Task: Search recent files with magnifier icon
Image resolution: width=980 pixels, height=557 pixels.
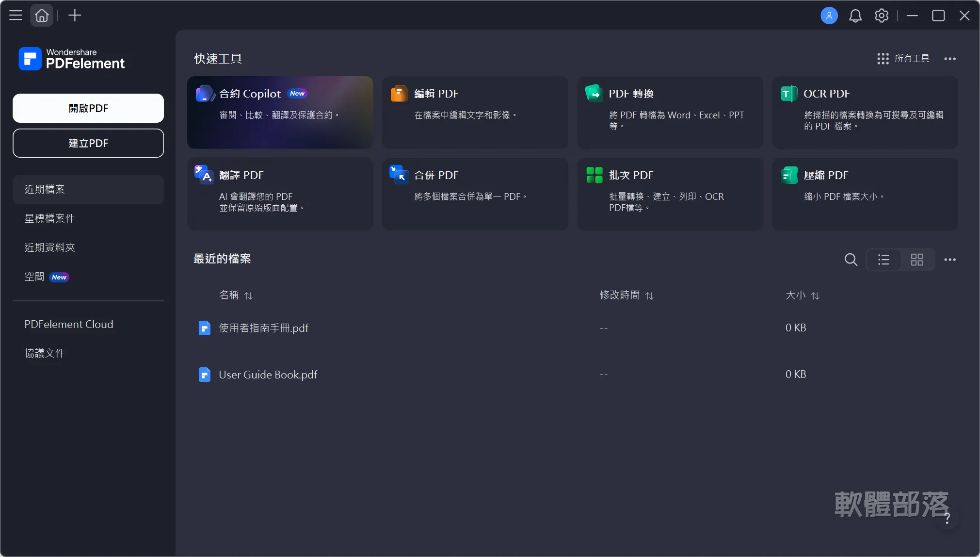Action: pos(851,260)
